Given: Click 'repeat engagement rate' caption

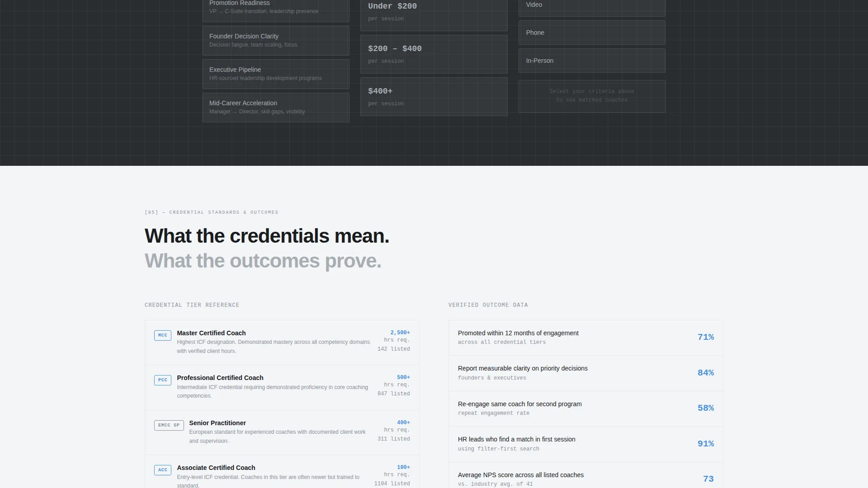Looking at the screenshot, I should [493, 413].
